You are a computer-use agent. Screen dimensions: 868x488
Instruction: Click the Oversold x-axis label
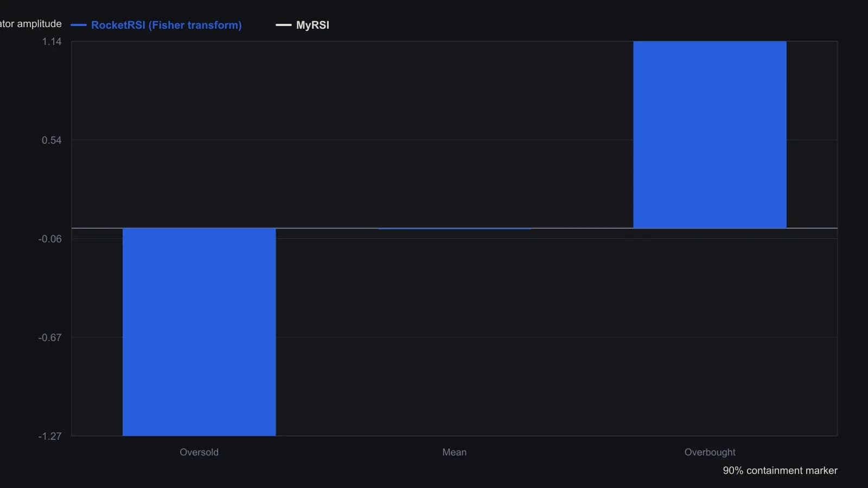point(199,452)
